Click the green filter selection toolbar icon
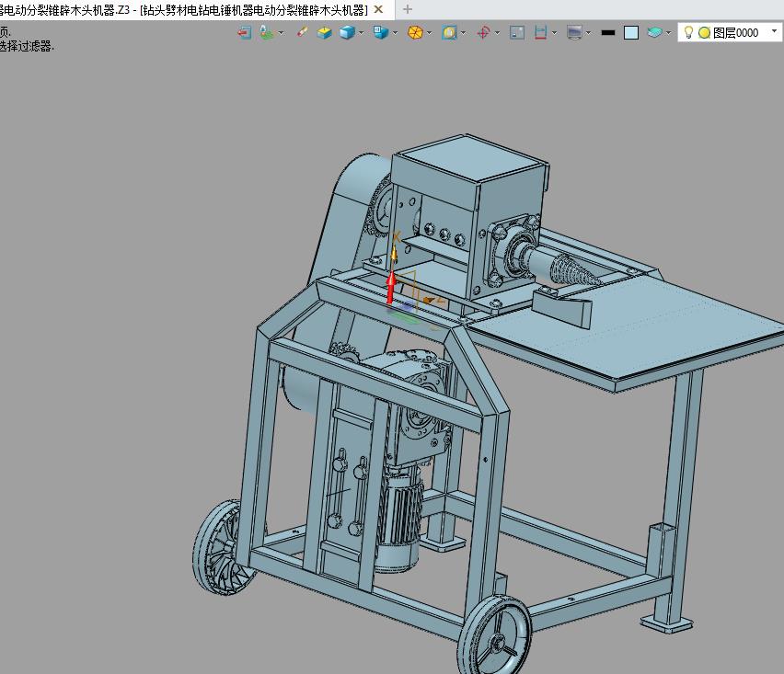The height and width of the screenshot is (674, 784). [267, 33]
